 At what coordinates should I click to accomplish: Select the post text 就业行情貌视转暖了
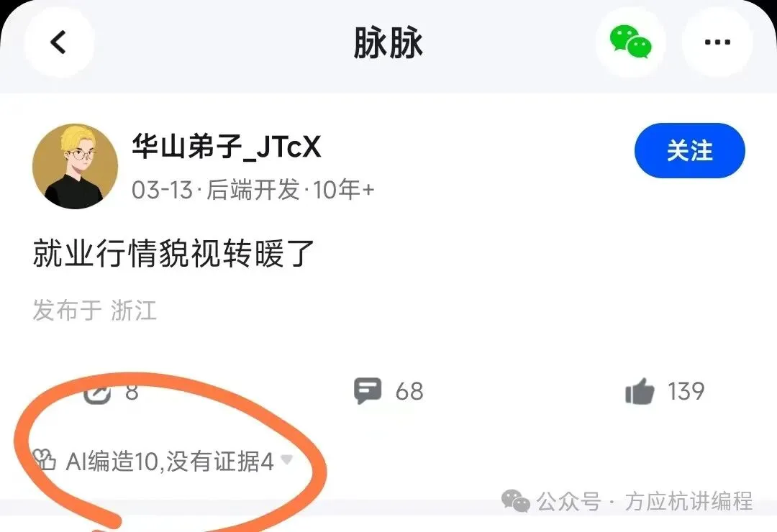tap(174, 253)
